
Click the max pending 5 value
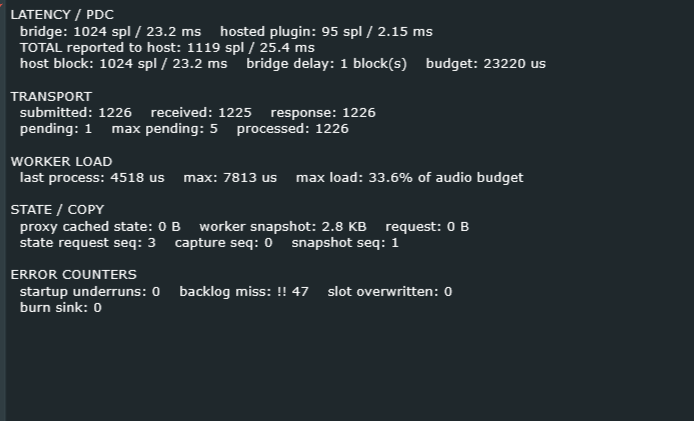tap(165, 129)
